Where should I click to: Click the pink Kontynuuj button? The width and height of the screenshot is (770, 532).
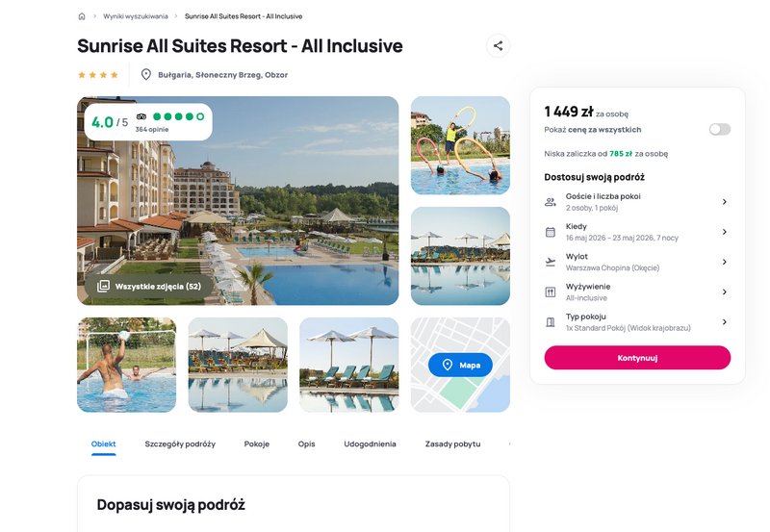tap(637, 358)
